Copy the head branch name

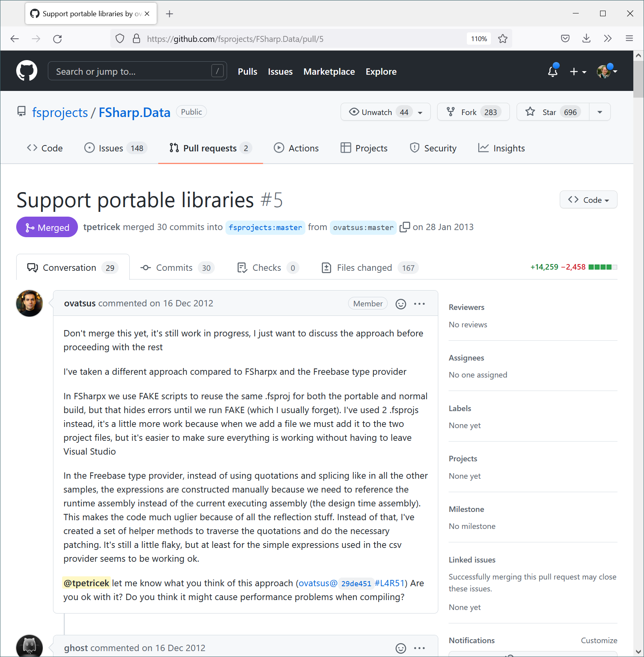point(405,227)
